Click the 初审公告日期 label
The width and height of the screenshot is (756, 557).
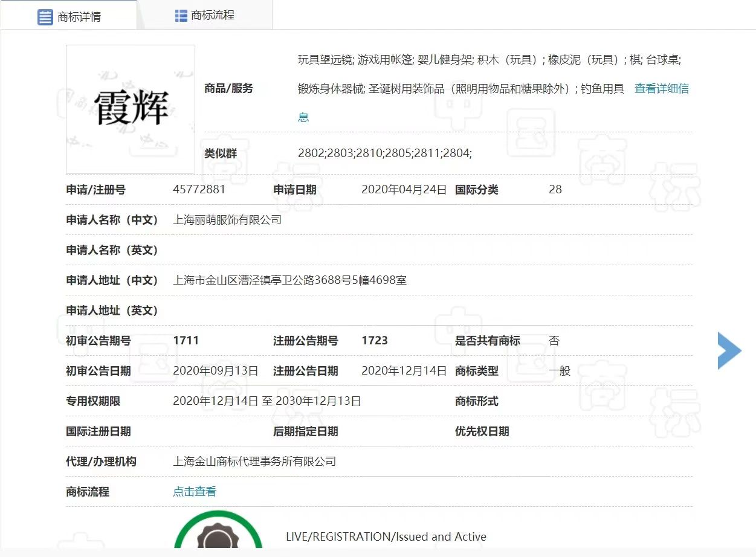click(99, 371)
